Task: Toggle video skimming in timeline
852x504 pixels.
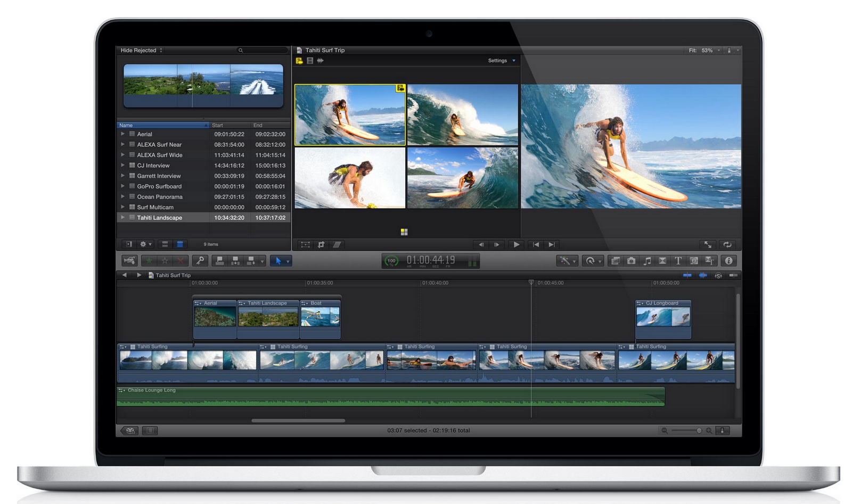Action: coord(687,275)
